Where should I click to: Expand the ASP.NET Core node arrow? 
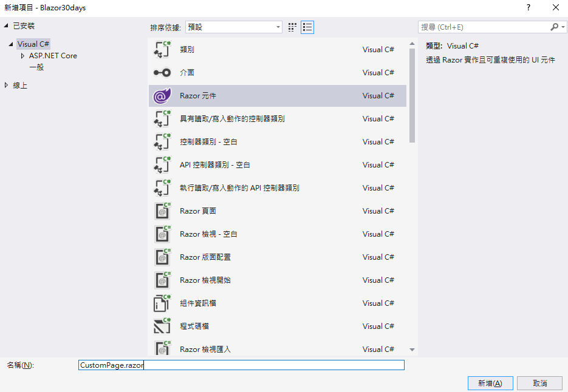(x=22, y=56)
